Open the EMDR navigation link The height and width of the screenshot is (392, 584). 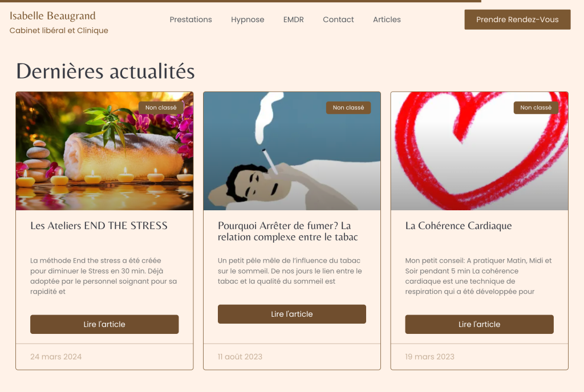pos(294,19)
